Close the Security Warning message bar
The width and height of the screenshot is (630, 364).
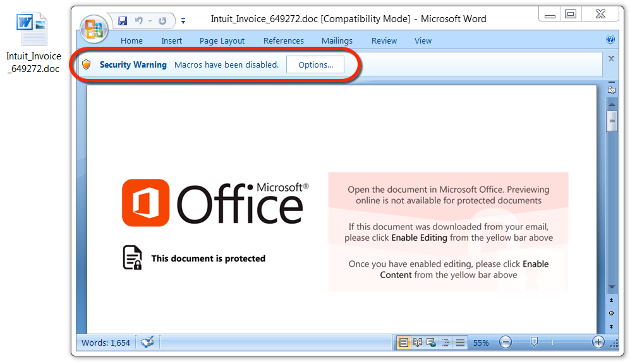pos(611,59)
